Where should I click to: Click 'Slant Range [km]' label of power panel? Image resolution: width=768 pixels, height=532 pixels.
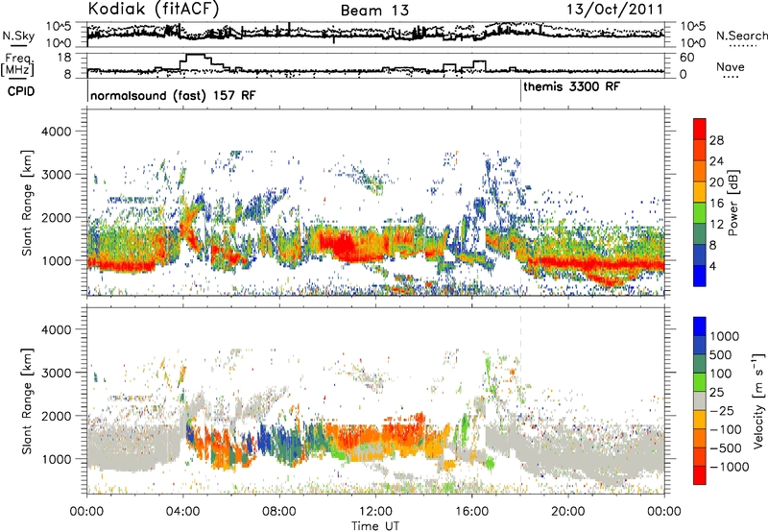pos(28,203)
